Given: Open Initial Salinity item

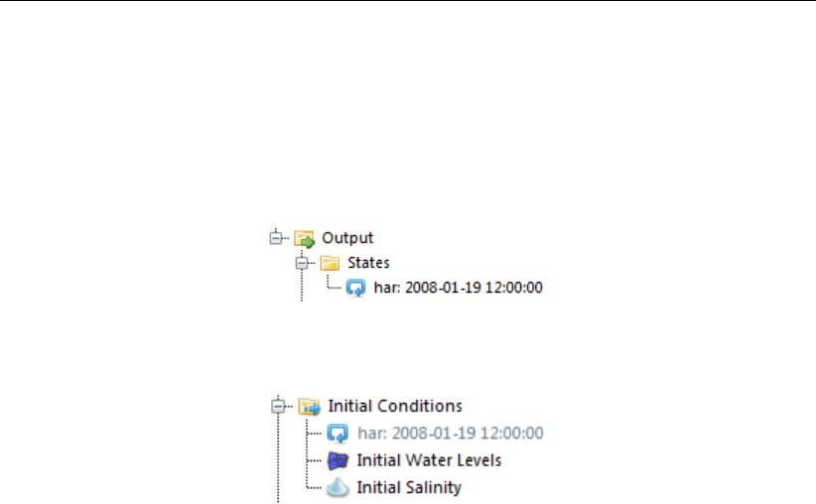Looking at the screenshot, I should click(409, 488).
